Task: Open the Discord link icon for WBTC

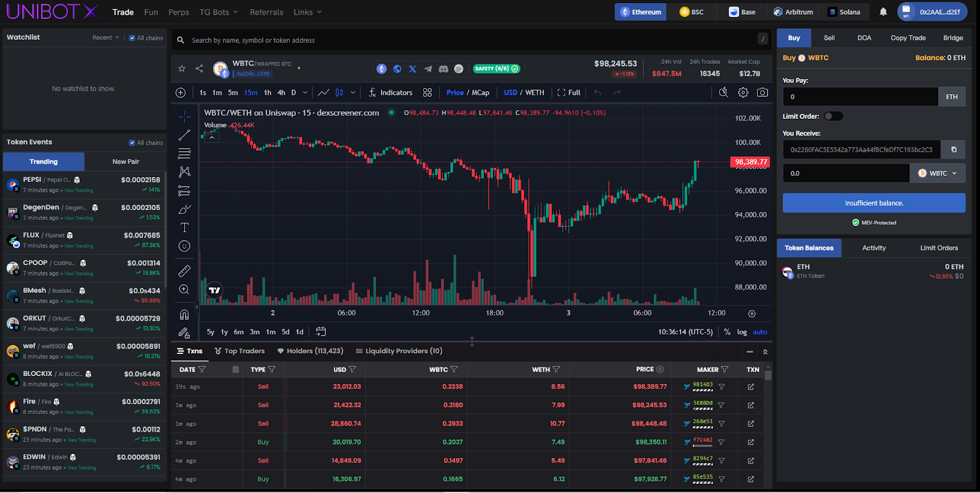Action: point(443,69)
